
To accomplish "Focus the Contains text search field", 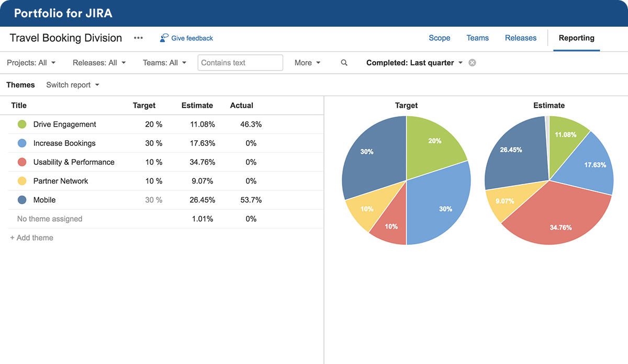I will coord(240,63).
